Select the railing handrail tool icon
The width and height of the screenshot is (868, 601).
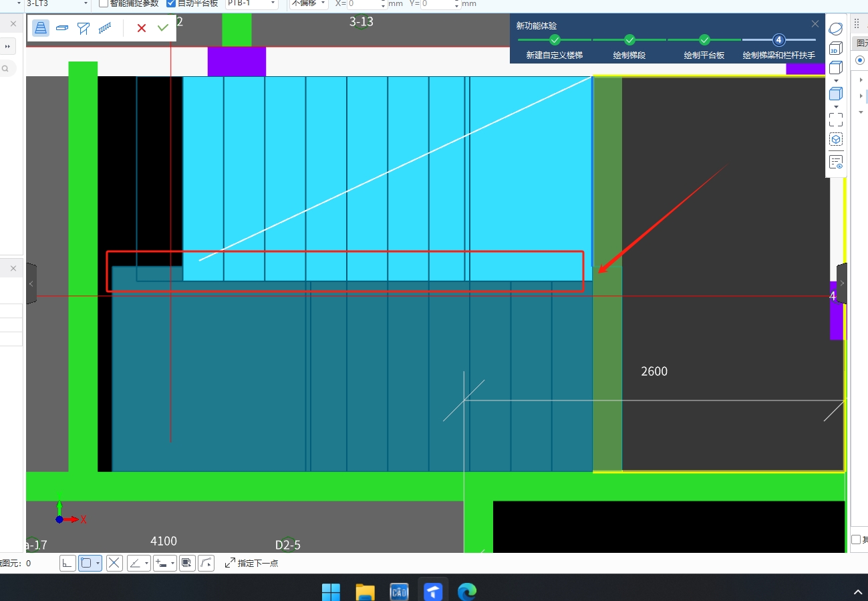[105, 28]
